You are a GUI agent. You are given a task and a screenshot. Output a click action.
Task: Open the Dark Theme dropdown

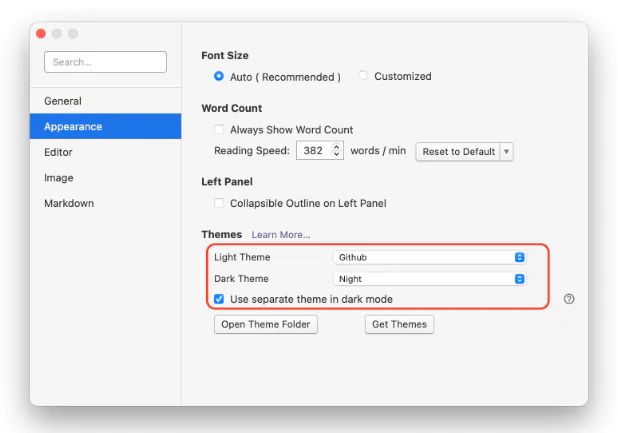[429, 279]
